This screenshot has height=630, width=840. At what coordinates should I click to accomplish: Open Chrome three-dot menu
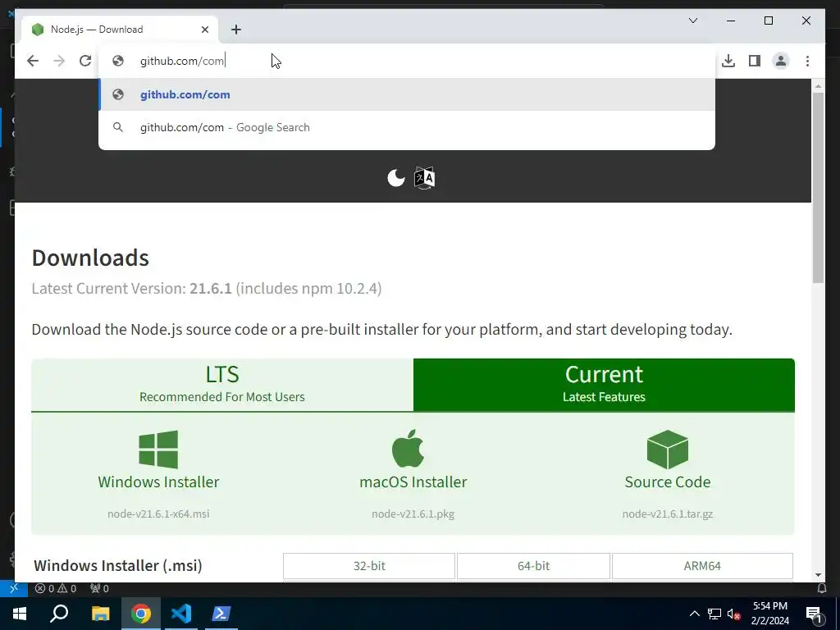pos(807,61)
